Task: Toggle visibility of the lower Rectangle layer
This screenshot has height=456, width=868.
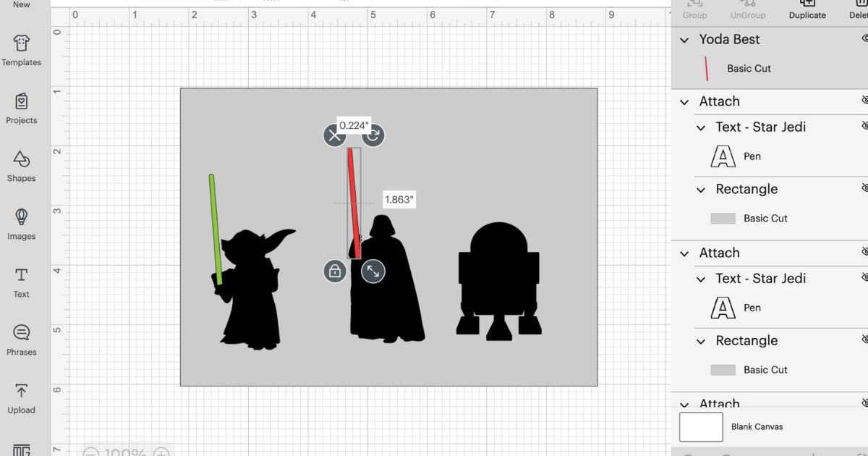Action: pos(864,340)
